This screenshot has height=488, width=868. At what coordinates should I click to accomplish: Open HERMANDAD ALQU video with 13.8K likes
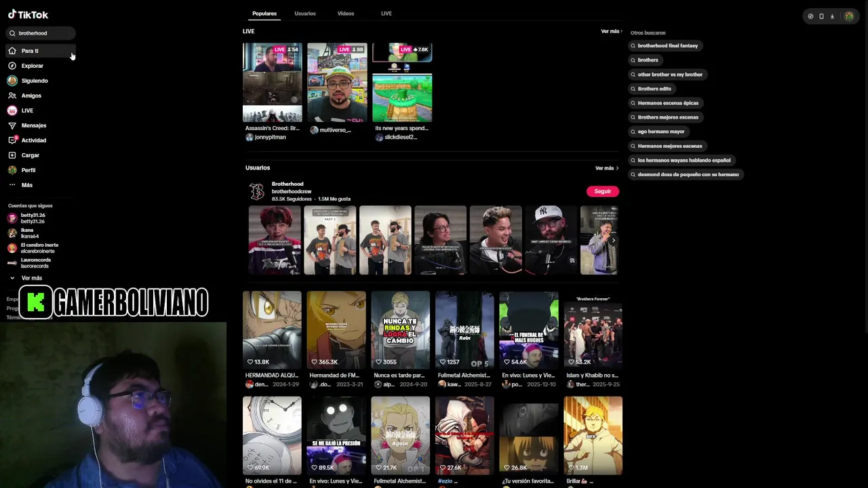point(272,330)
